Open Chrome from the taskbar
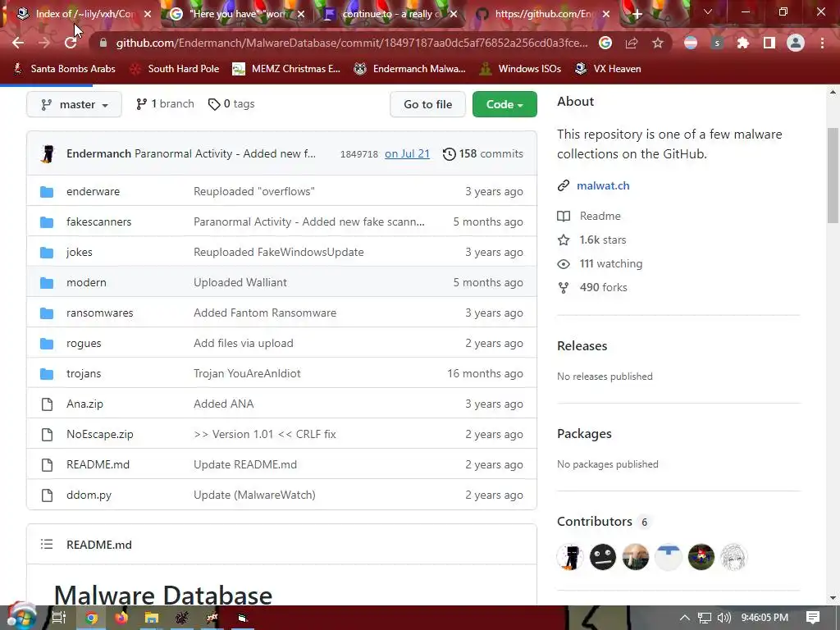This screenshot has width=840, height=630. [x=92, y=618]
